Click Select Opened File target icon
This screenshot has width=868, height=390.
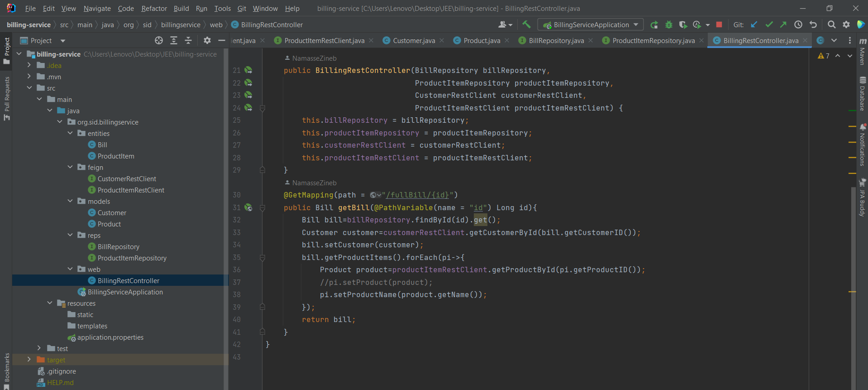(x=159, y=41)
